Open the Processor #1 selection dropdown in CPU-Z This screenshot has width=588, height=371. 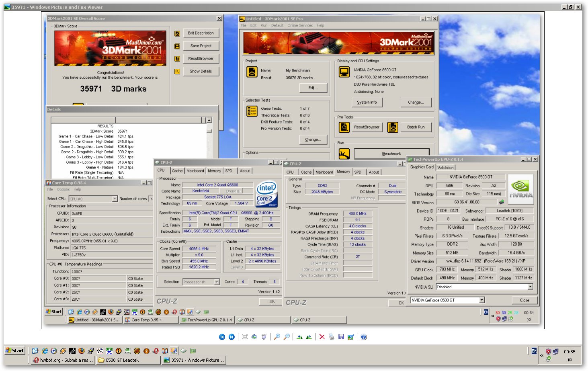pyautogui.click(x=217, y=282)
